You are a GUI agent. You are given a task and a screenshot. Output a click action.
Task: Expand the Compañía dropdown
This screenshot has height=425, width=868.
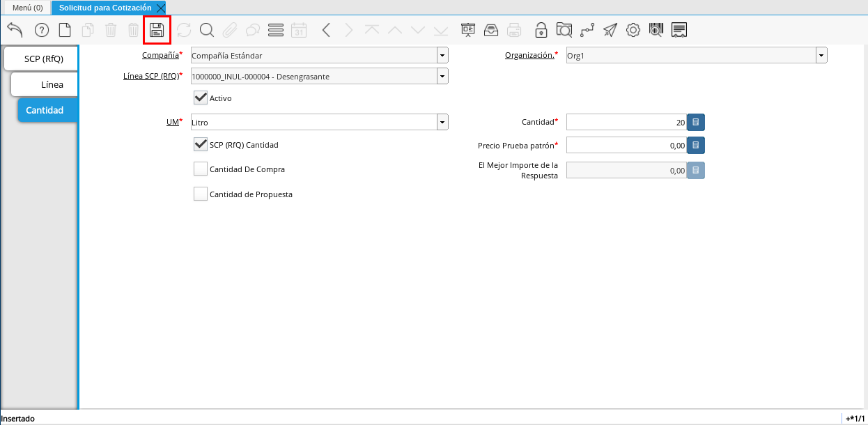[442, 56]
